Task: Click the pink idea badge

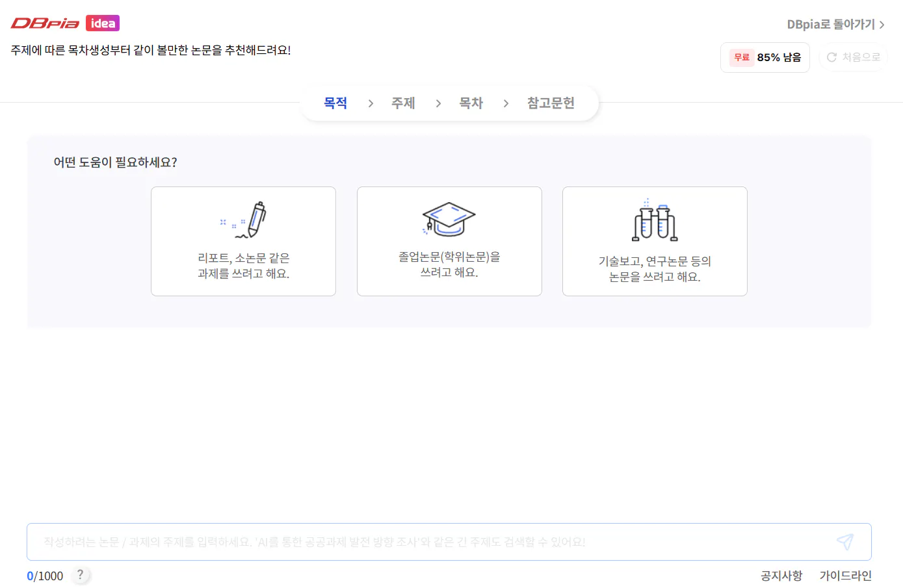Action: (103, 23)
